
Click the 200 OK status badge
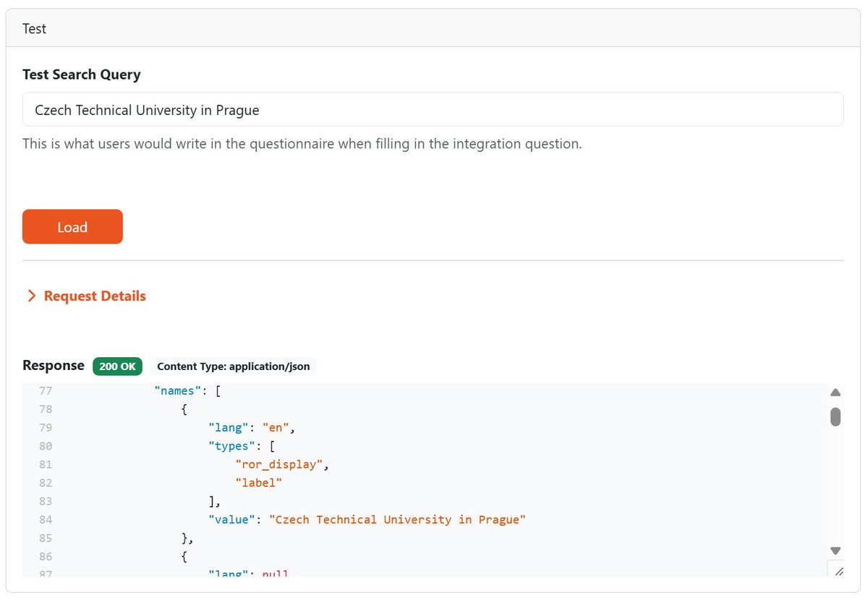117,366
